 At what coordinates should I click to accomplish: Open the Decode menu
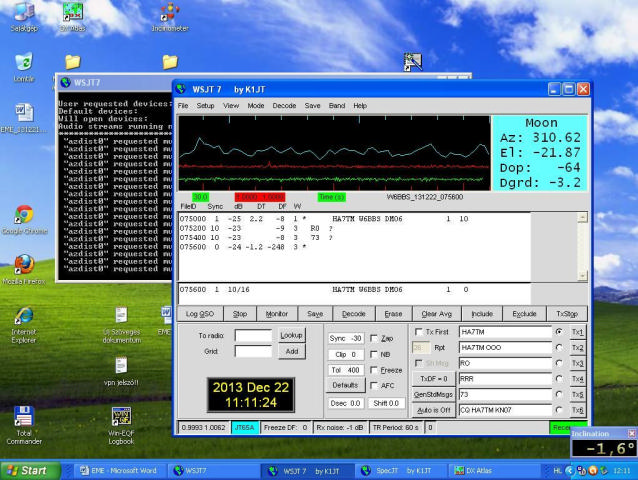pos(284,106)
